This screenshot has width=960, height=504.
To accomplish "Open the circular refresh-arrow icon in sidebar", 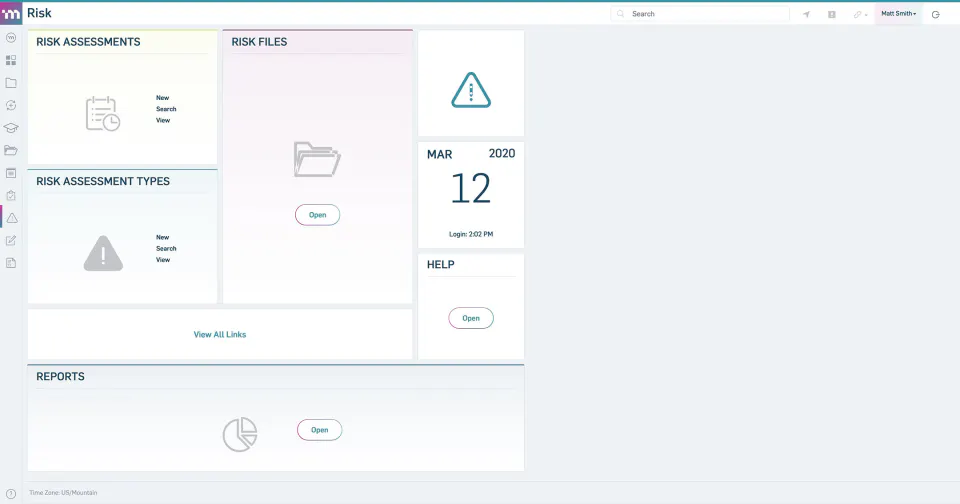I will 11,105.
